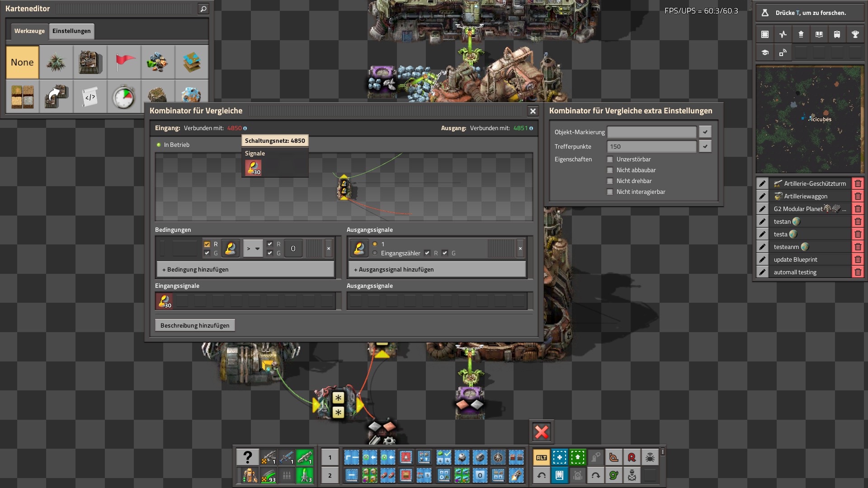This screenshot has height=488, width=868.
Task: Click the question mark hotbar slot
Action: click(248, 457)
